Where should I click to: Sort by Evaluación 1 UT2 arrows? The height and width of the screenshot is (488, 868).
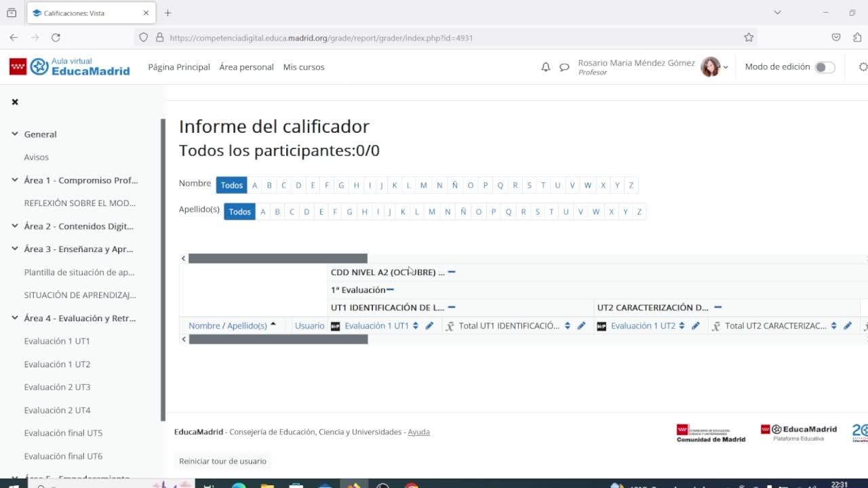pyautogui.click(x=682, y=326)
